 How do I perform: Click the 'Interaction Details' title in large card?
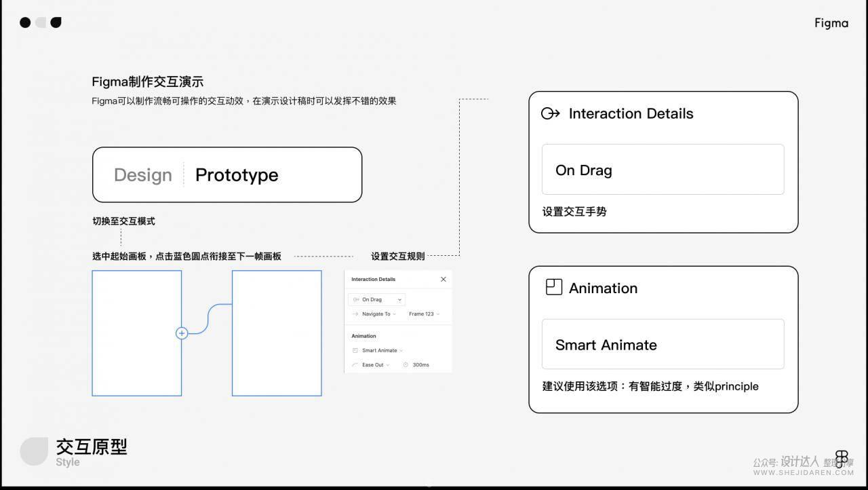coord(631,113)
